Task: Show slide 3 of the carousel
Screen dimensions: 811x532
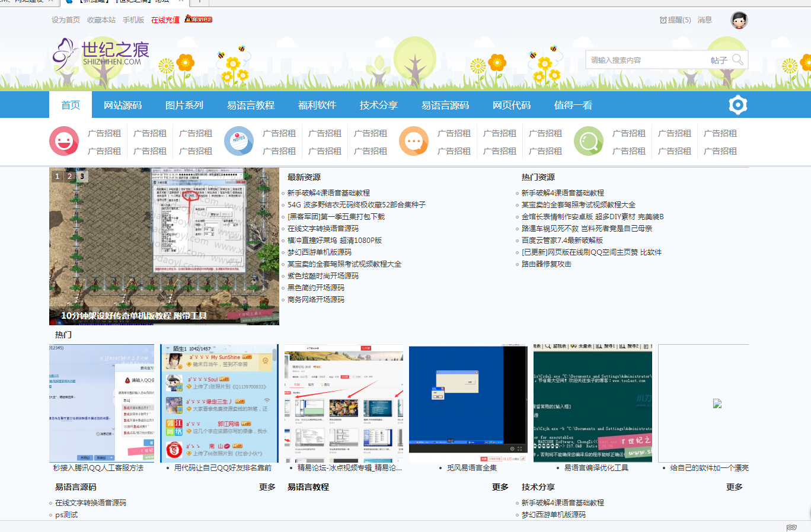Action: (x=82, y=176)
